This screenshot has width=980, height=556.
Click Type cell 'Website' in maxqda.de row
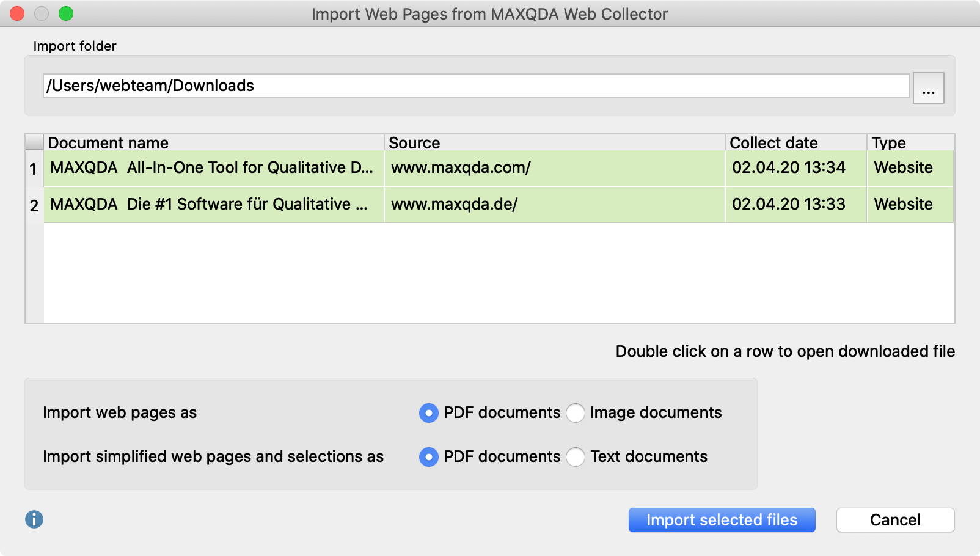910,205
